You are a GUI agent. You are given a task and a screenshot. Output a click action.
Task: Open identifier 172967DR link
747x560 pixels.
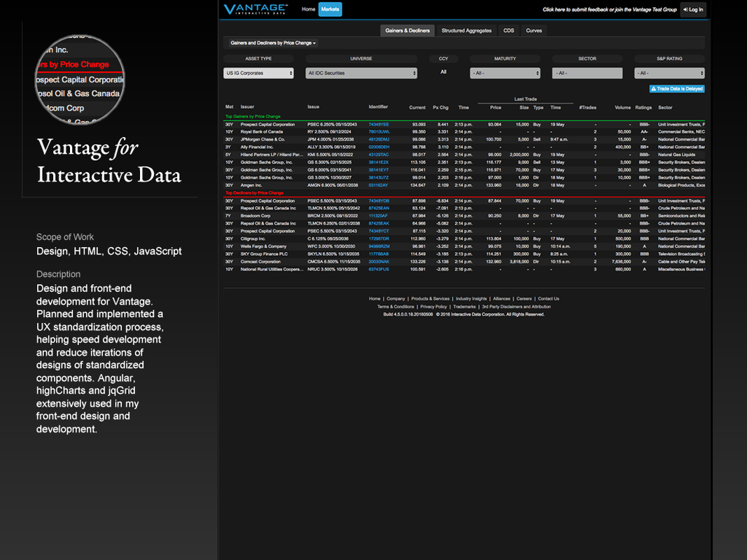(379, 239)
